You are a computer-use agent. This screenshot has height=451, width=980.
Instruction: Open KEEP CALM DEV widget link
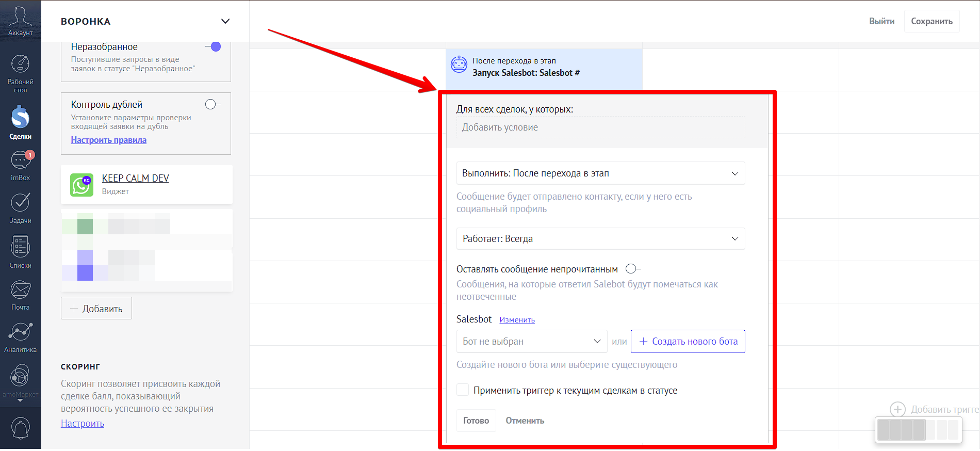(136, 178)
